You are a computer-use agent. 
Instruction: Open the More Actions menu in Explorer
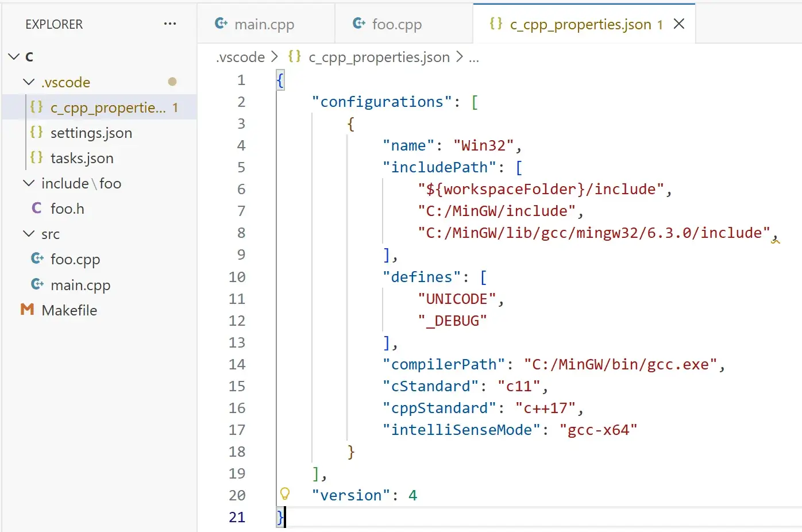coord(169,24)
